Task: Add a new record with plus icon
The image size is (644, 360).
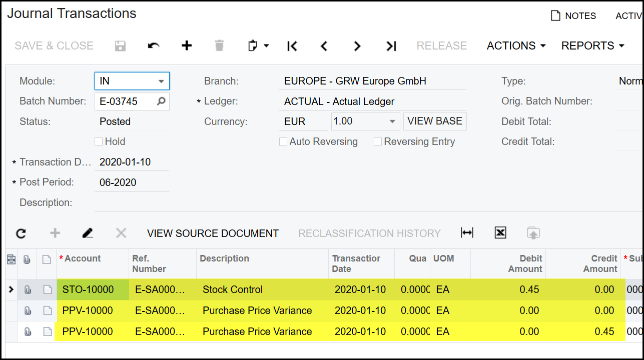Action: [x=187, y=46]
